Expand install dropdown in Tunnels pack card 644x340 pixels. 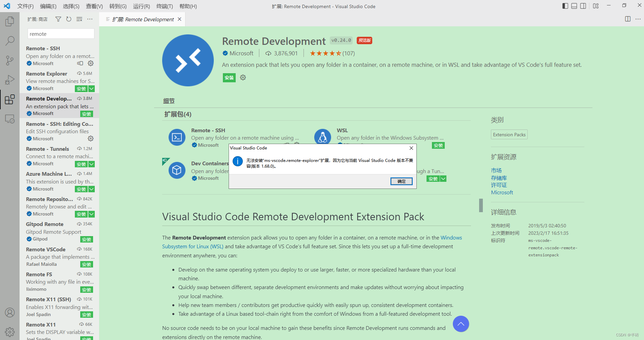[x=443, y=179]
